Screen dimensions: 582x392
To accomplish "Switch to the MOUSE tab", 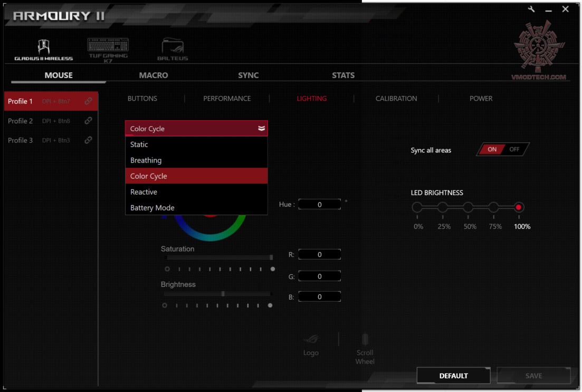I will click(x=58, y=75).
